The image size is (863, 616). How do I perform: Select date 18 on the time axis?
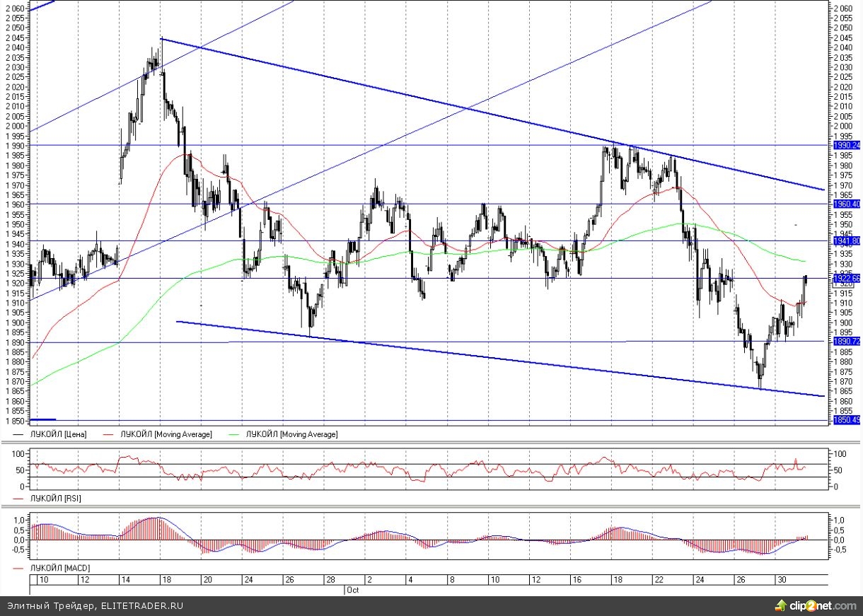click(168, 580)
